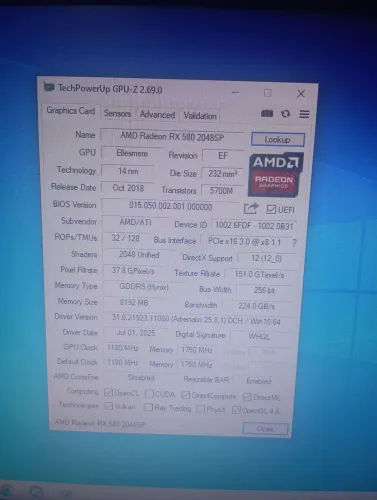This screenshot has height=500, width=377.
Task: Click the Driver Date value Jul 01, 2025
Action: pyautogui.click(x=136, y=333)
